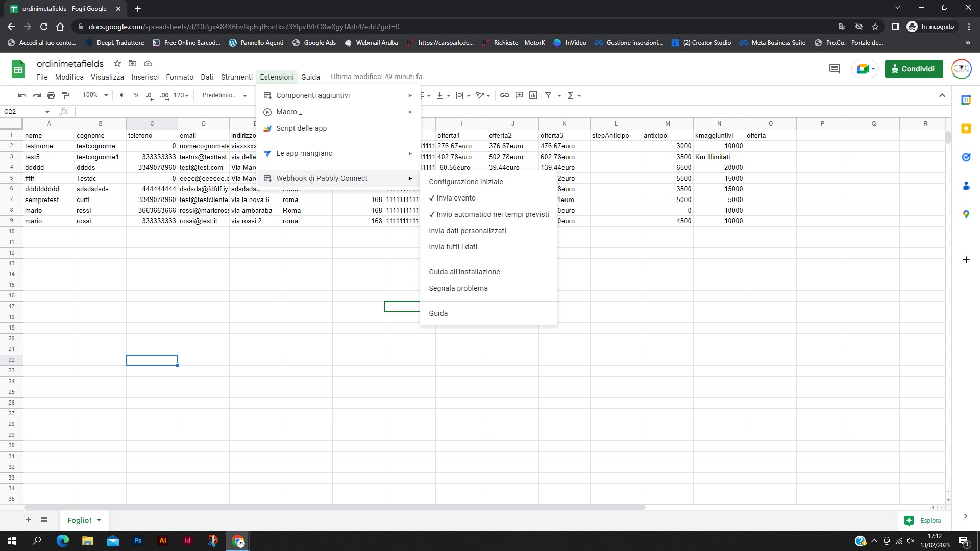
Task: Select Invia tutti i dati
Action: pyautogui.click(x=488, y=247)
